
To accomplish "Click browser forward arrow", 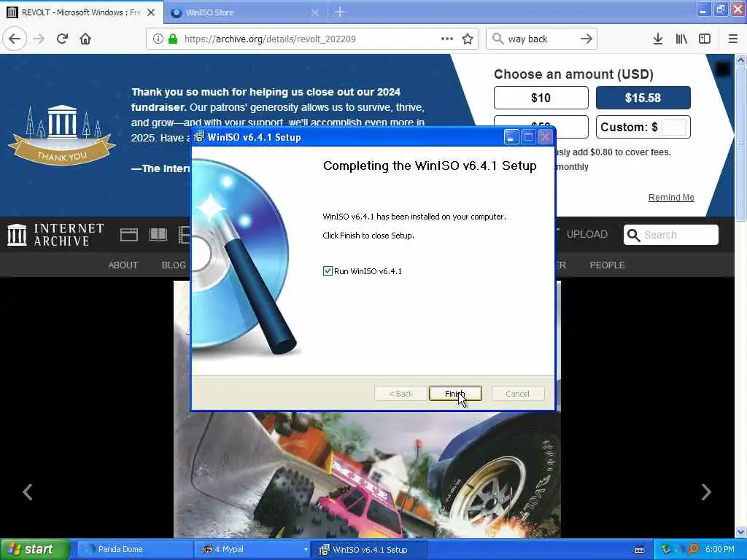I will click(39, 39).
